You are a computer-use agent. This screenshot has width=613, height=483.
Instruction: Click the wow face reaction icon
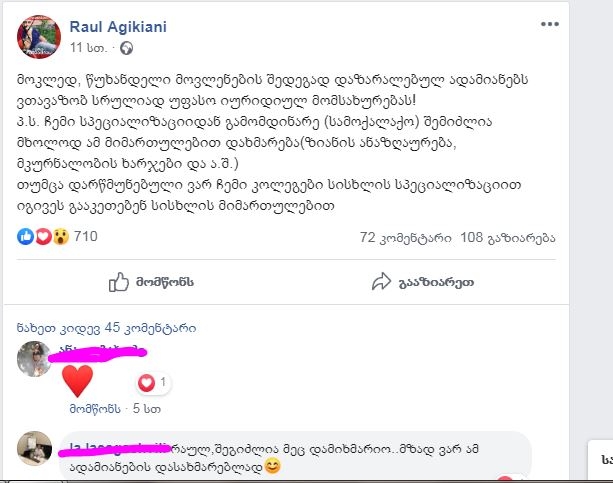click(x=61, y=237)
